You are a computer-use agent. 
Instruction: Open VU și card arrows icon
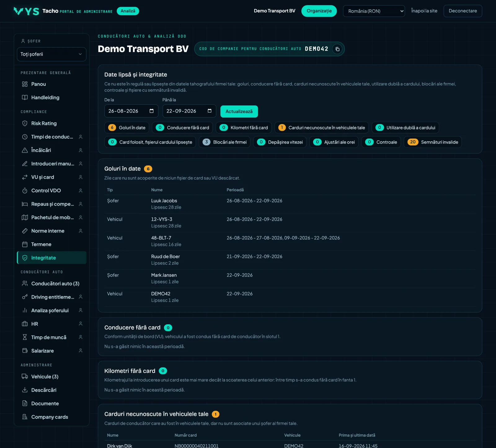(25, 177)
